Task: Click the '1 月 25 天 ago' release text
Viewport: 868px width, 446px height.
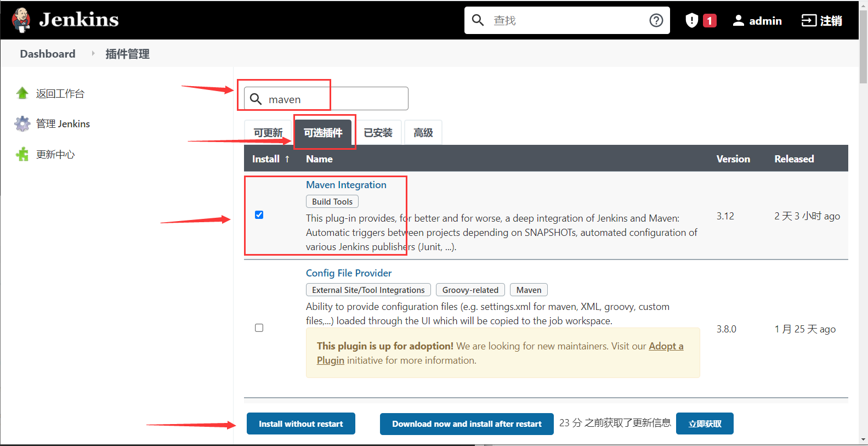Action: pyautogui.click(x=805, y=329)
